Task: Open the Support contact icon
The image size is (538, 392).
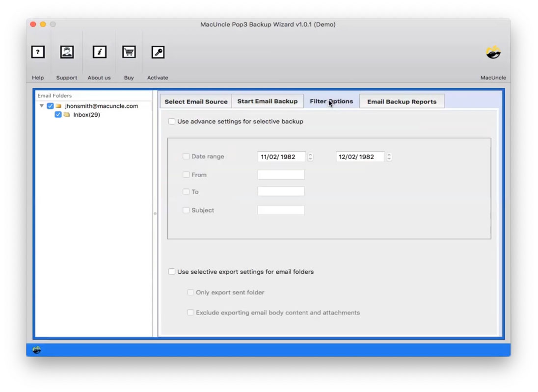Action: coord(67,52)
